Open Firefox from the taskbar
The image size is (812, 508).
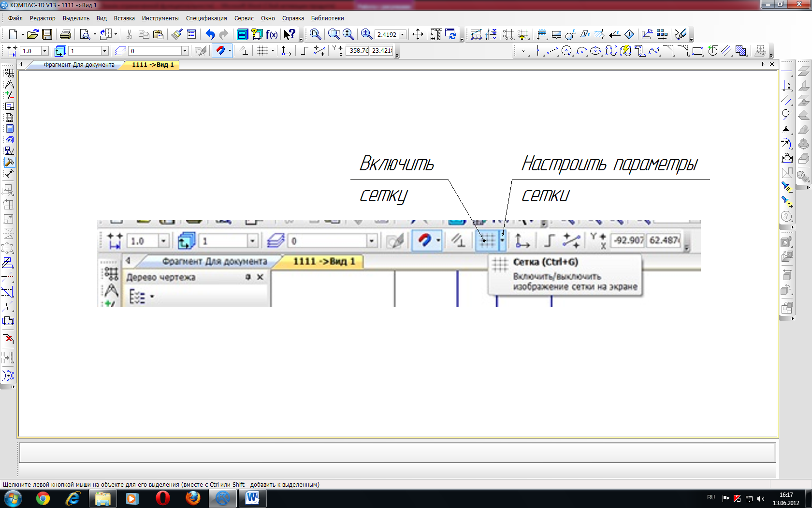click(x=193, y=498)
